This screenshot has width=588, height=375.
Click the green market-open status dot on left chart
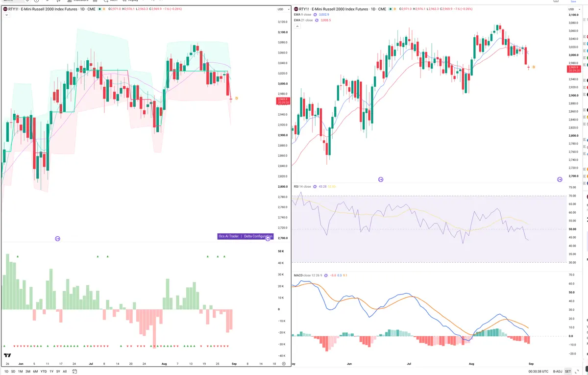pos(100,9)
